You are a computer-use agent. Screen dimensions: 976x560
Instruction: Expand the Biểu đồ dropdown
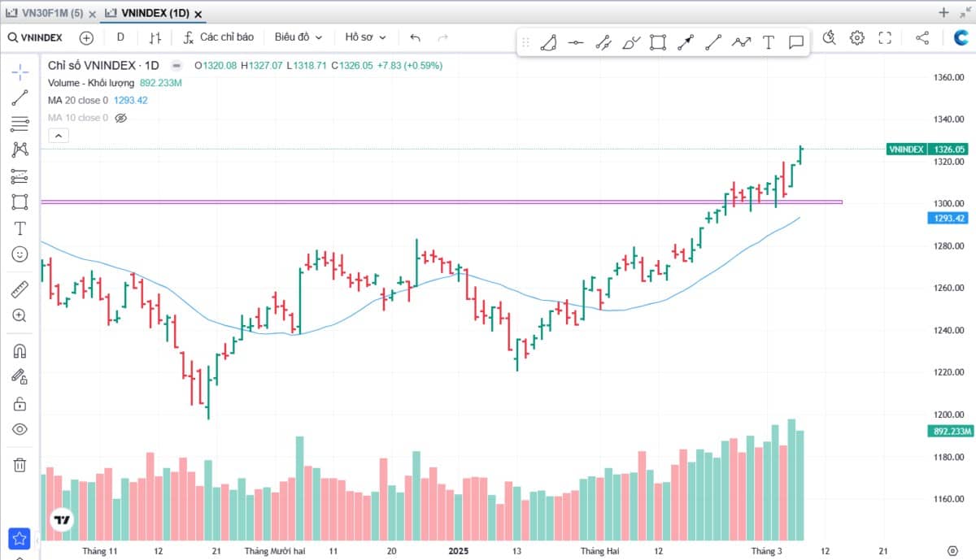point(298,37)
